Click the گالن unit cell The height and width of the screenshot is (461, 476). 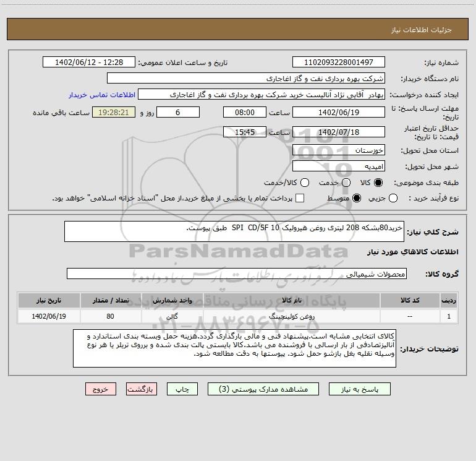click(172, 316)
